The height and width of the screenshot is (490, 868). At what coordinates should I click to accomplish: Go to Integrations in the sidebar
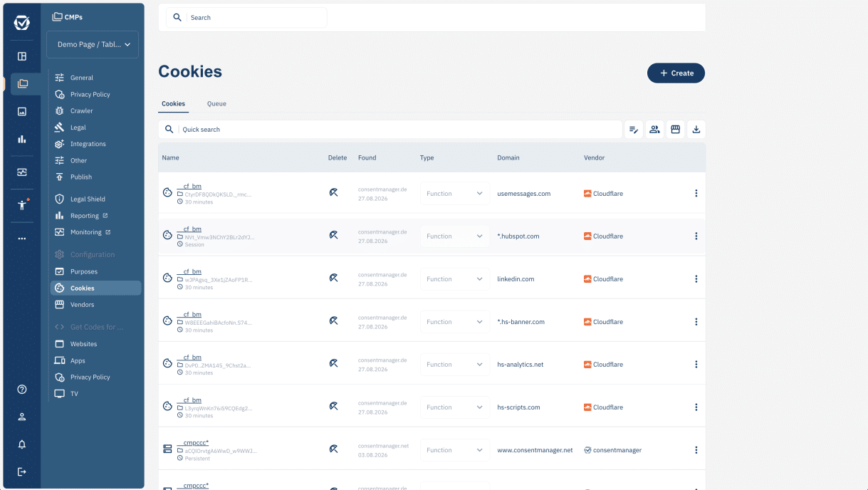pos(88,144)
